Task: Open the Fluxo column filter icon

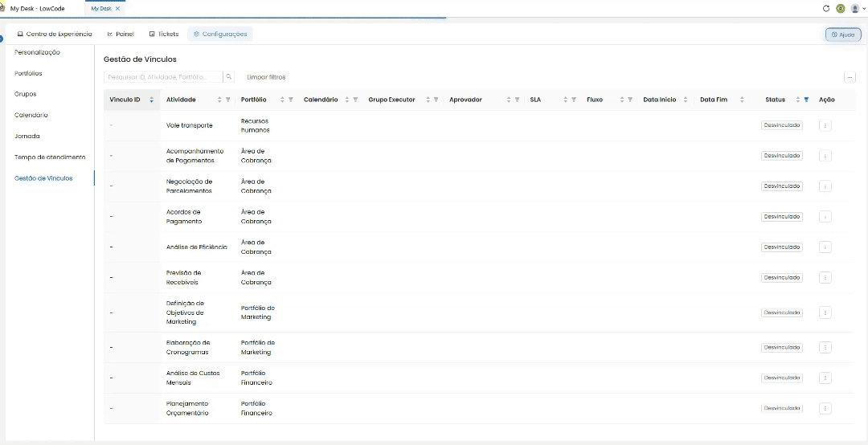Action: (x=630, y=100)
